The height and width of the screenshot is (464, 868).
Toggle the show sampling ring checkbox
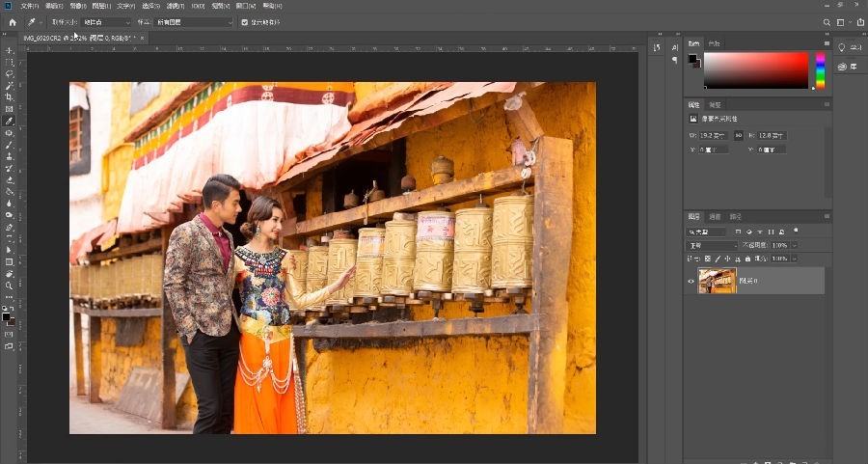[x=244, y=21]
